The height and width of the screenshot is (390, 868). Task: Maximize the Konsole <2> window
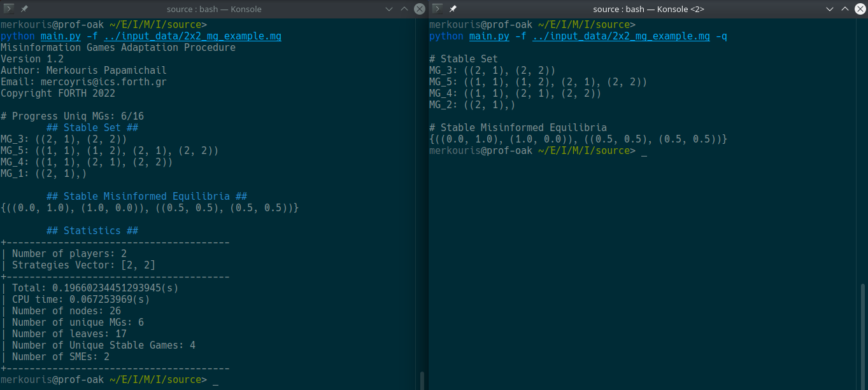pyautogui.click(x=844, y=9)
